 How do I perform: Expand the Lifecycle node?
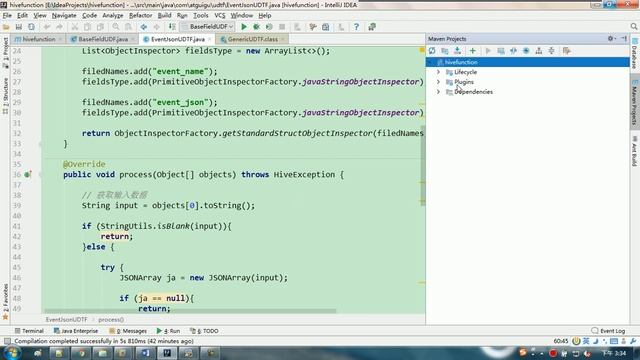tap(438, 72)
